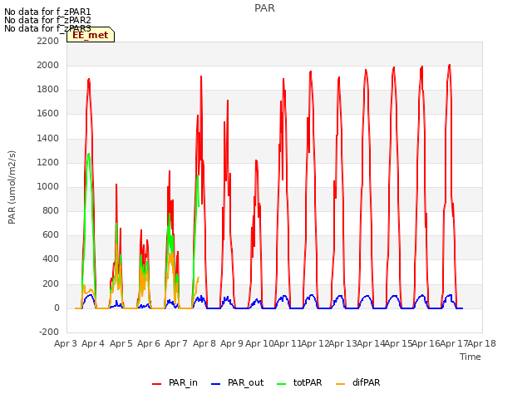Click the -200 y-axis tick label

[49, 332]
